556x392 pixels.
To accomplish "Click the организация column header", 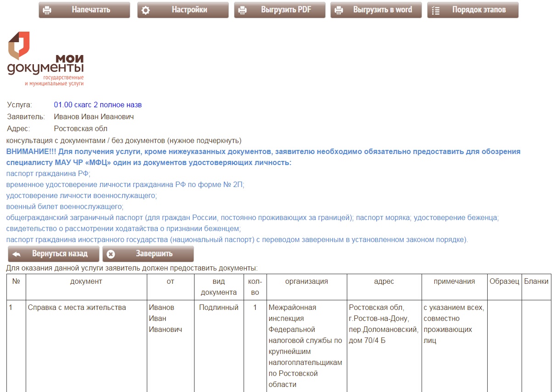I will tap(306, 282).
